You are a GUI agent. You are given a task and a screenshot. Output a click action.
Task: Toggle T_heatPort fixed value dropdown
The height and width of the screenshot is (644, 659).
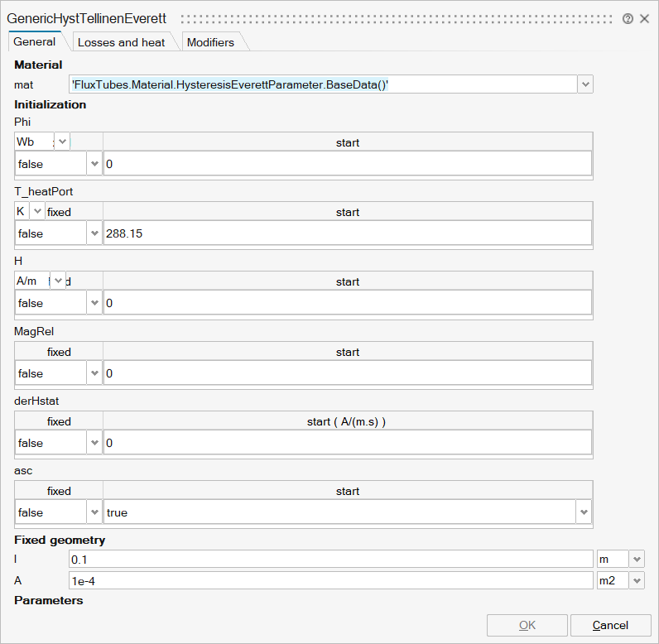pyautogui.click(x=94, y=233)
